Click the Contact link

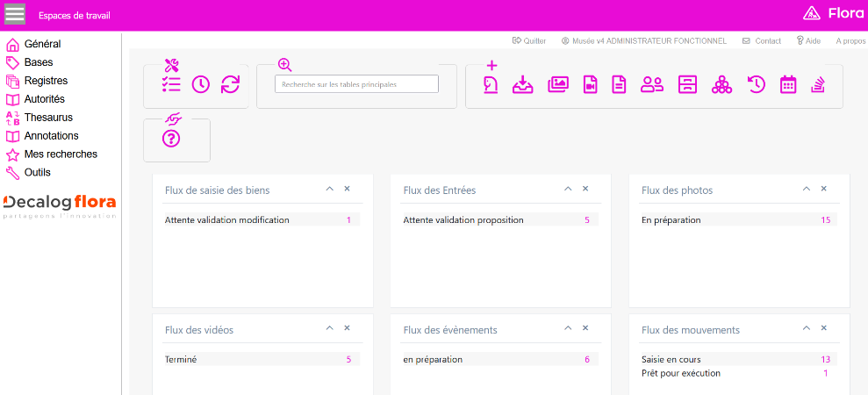[762, 41]
